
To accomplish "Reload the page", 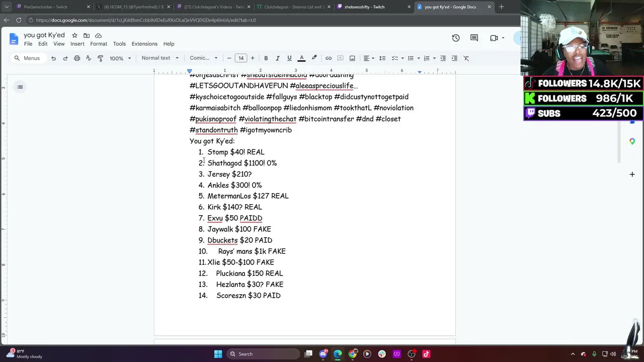I will (x=19, y=20).
